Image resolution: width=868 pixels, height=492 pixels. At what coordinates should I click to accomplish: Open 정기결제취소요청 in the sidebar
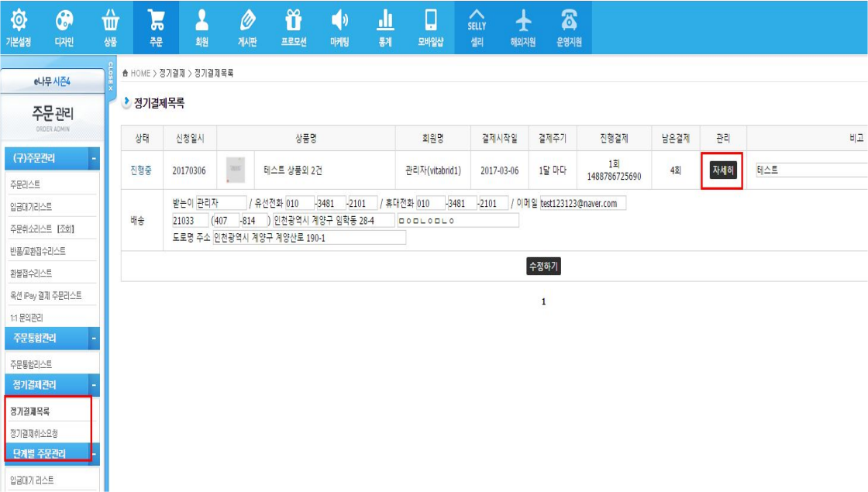click(x=34, y=433)
